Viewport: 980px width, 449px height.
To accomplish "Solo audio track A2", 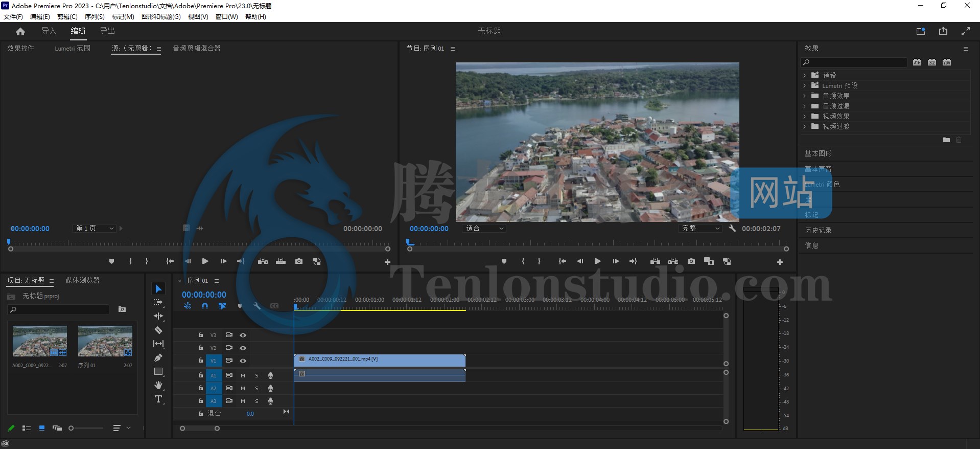I will (x=256, y=388).
